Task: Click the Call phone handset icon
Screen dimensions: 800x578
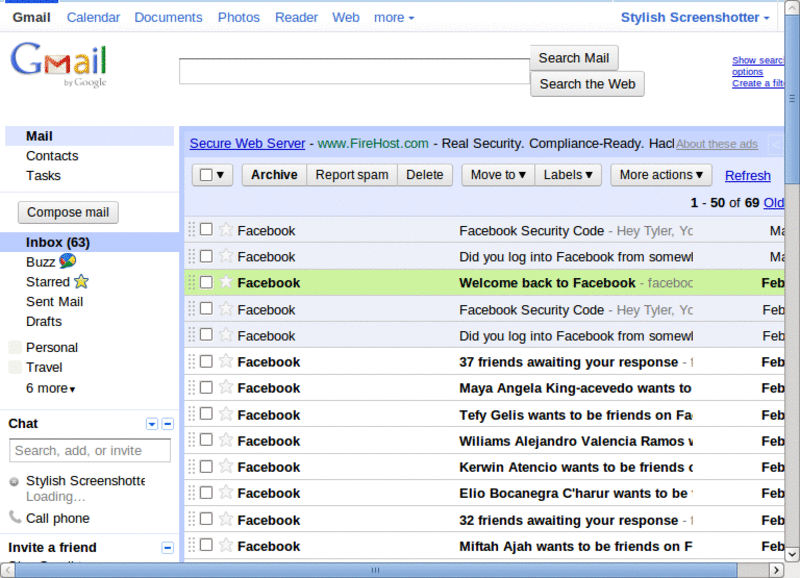Action: [15, 517]
